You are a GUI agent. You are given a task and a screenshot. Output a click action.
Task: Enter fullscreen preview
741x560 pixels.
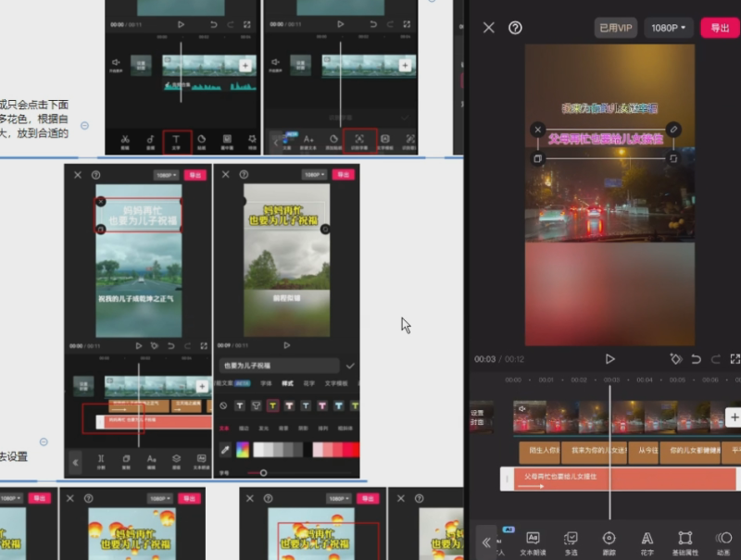[x=735, y=359]
